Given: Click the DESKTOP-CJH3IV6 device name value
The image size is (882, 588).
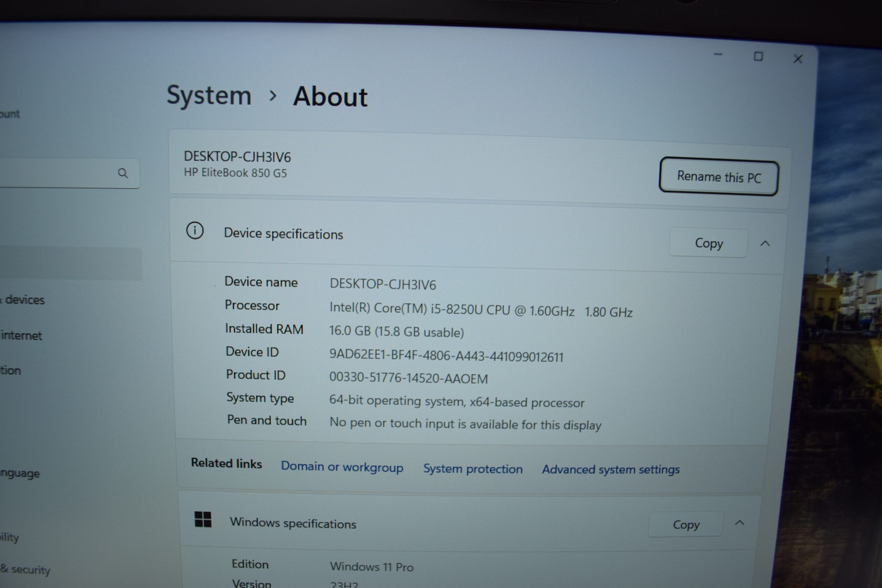Looking at the screenshot, I should tap(383, 284).
